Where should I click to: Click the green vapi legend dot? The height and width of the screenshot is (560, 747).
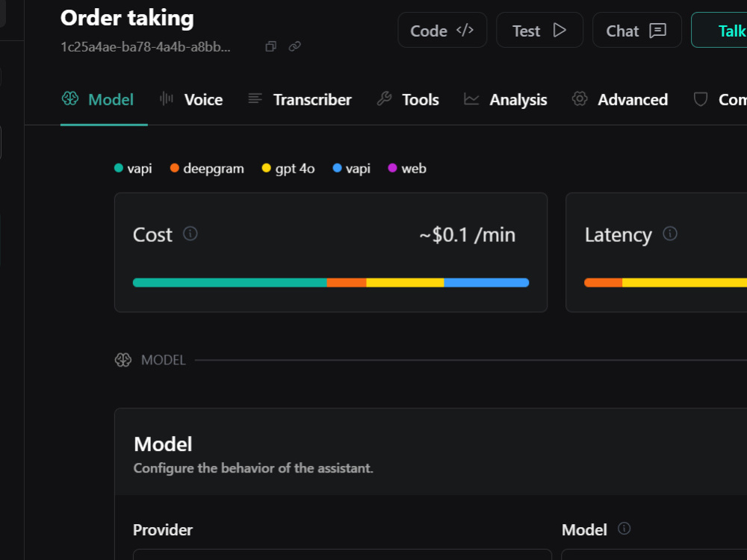[x=119, y=167]
